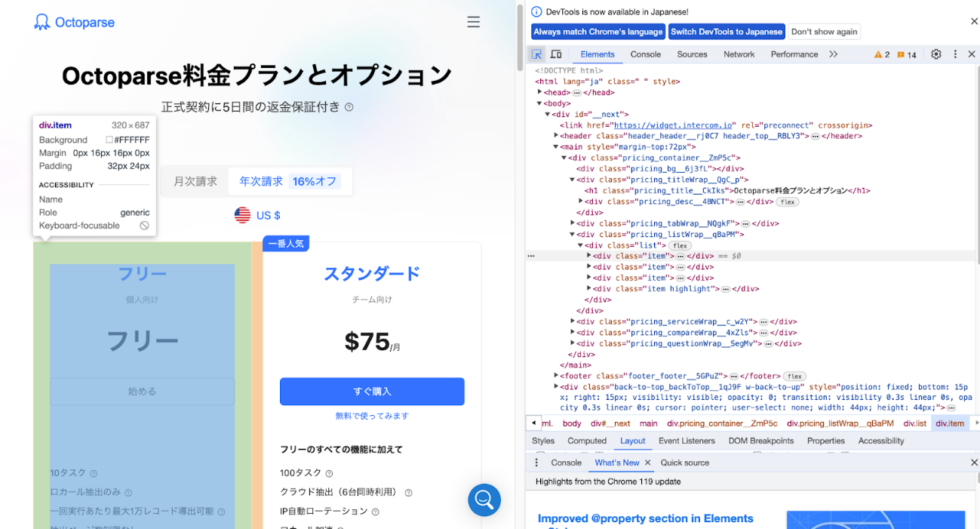Toggle the device toolbar in DevTools
Screen dimensions: 980x529
(556, 54)
